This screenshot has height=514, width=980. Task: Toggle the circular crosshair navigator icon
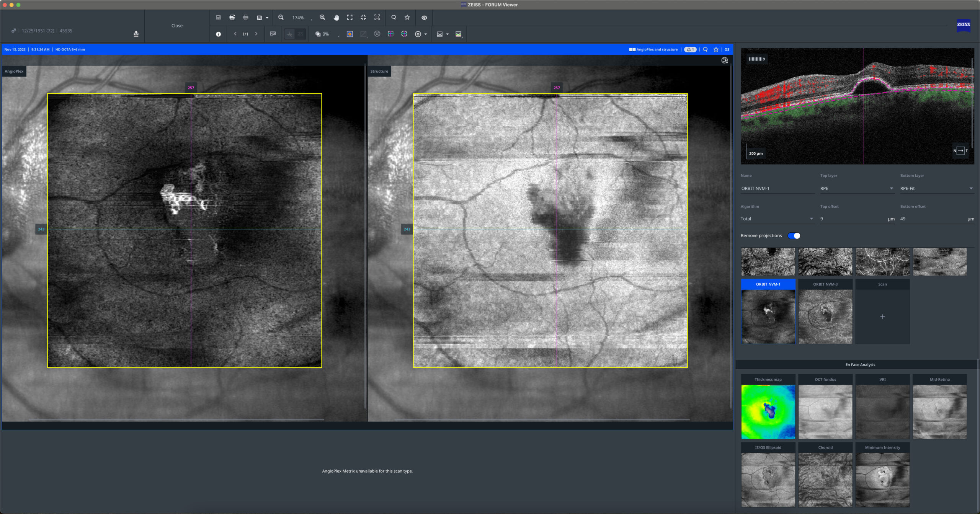click(x=404, y=34)
